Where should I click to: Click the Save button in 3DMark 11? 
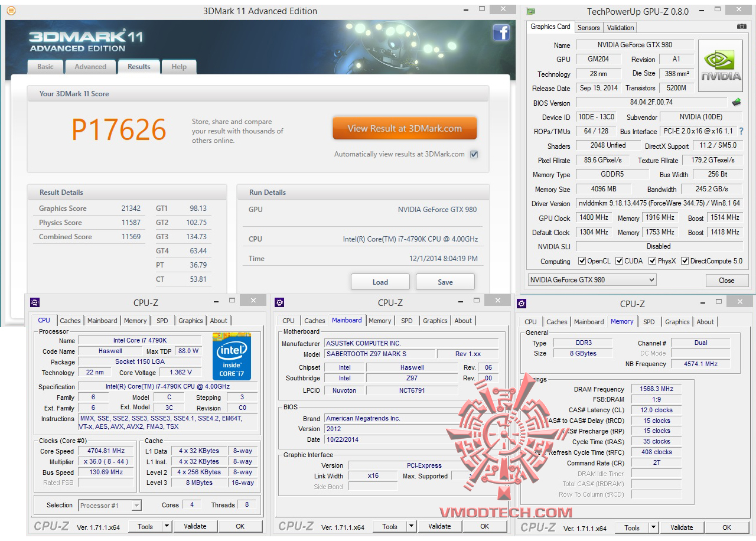(x=445, y=282)
